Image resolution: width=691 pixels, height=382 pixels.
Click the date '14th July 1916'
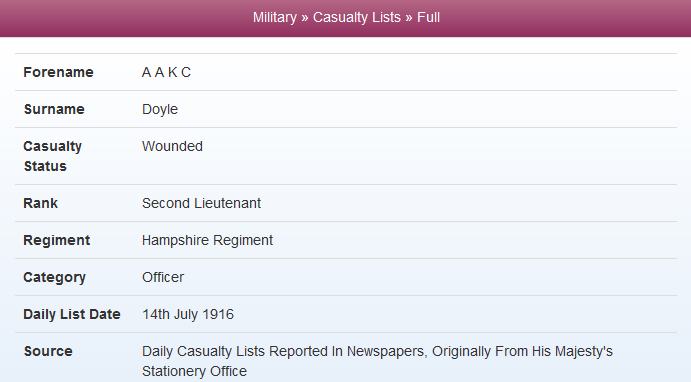pos(188,314)
